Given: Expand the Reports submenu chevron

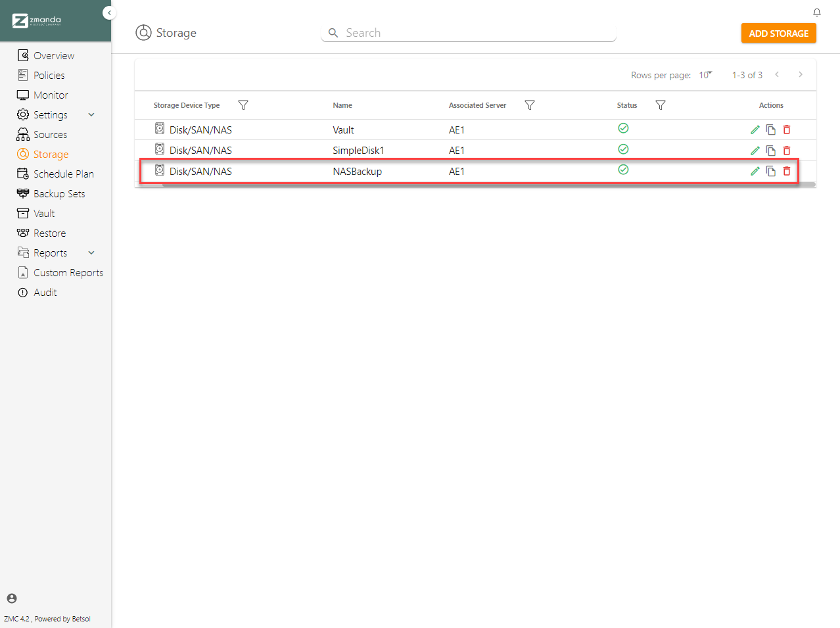Looking at the screenshot, I should point(91,253).
